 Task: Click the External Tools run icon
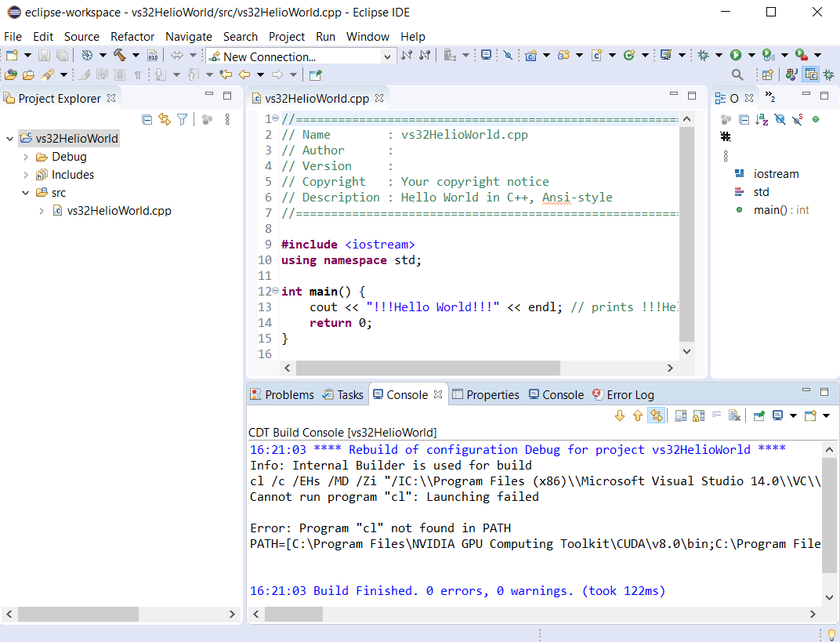tap(801, 55)
